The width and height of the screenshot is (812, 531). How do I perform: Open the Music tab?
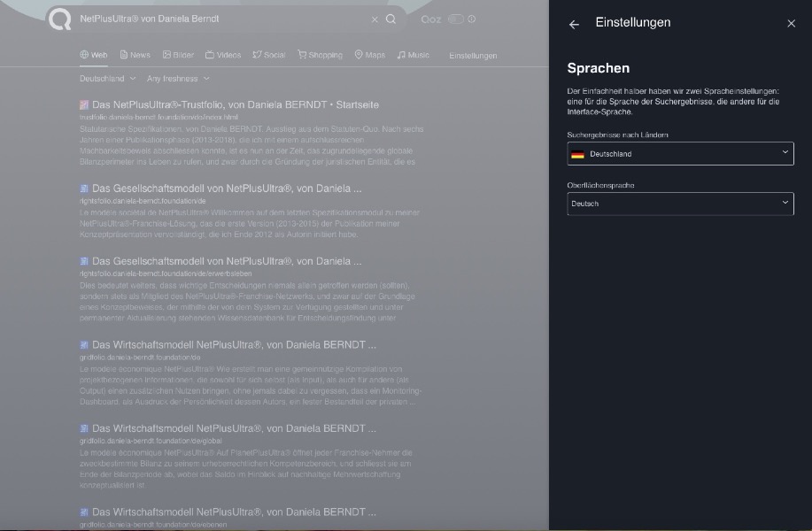point(414,55)
